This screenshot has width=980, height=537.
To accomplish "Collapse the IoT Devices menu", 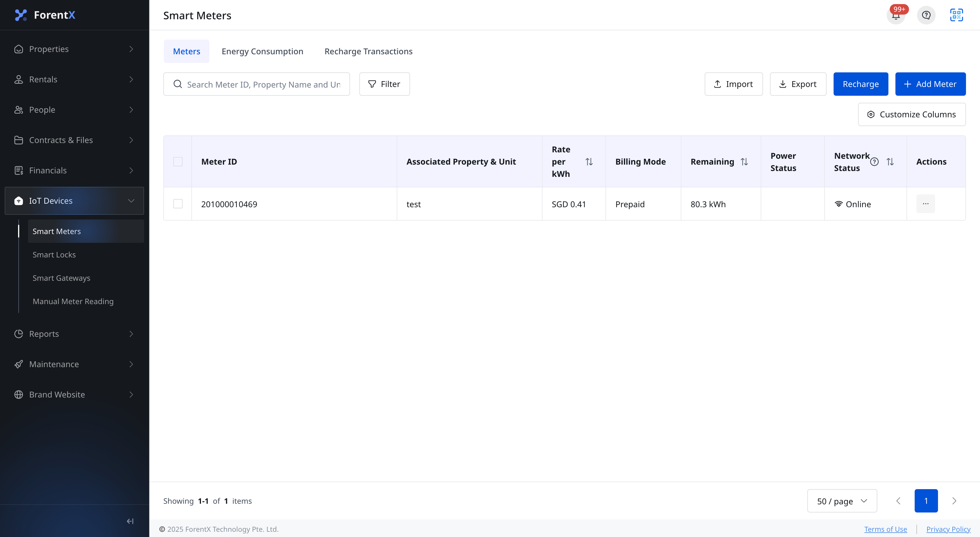I will pos(74,201).
